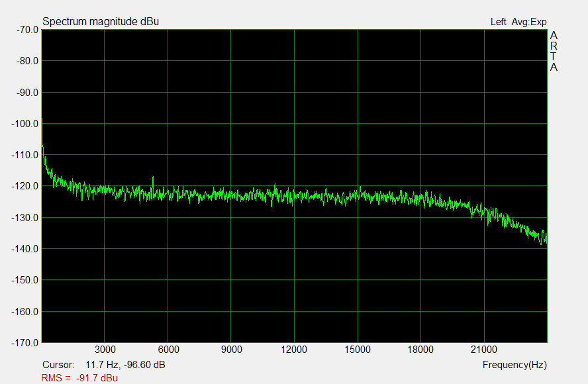Click the 'Left' channel label
This screenshot has height=384, width=588.
pyautogui.click(x=499, y=22)
